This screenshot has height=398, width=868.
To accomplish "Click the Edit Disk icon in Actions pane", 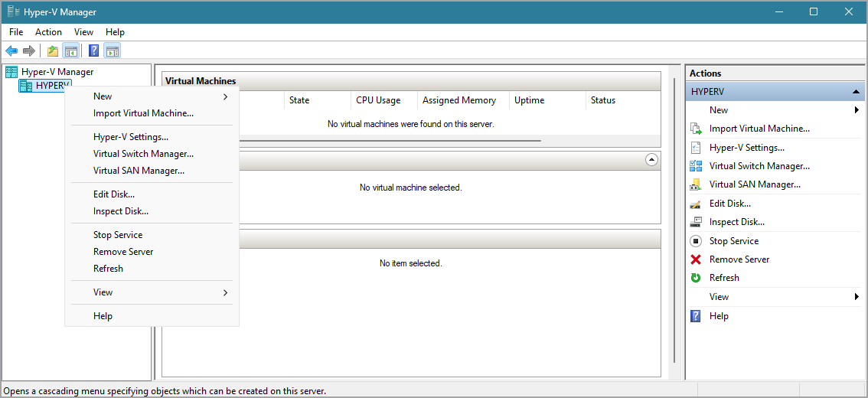I will tap(696, 204).
